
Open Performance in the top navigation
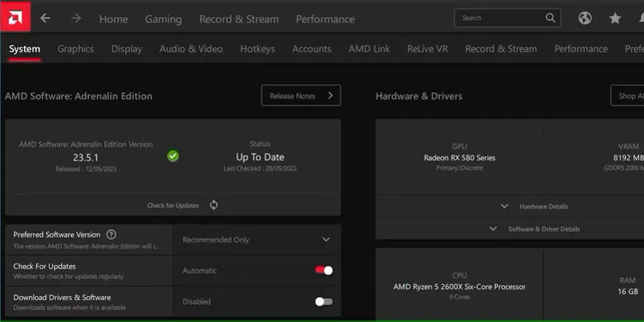pos(326,19)
